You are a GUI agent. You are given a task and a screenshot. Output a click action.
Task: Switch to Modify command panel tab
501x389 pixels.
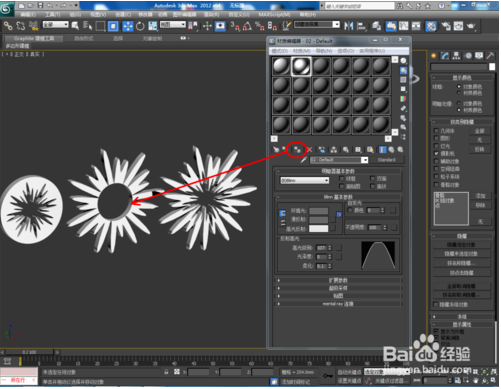coord(445,56)
